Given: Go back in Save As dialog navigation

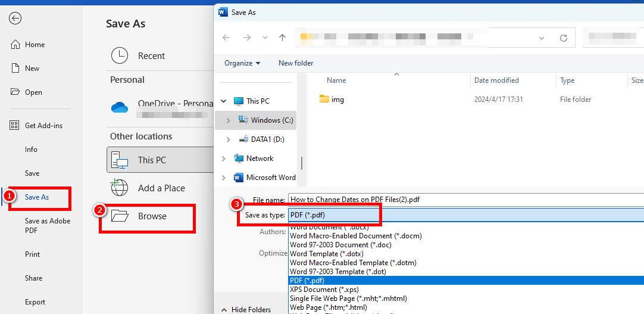Looking at the screenshot, I should pos(226,38).
